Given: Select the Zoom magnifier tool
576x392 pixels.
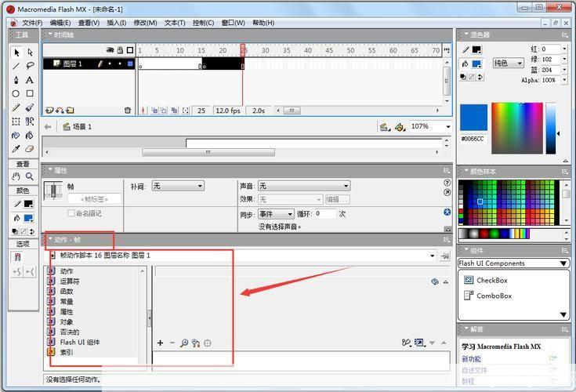Looking at the screenshot, I should click(x=30, y=176).
